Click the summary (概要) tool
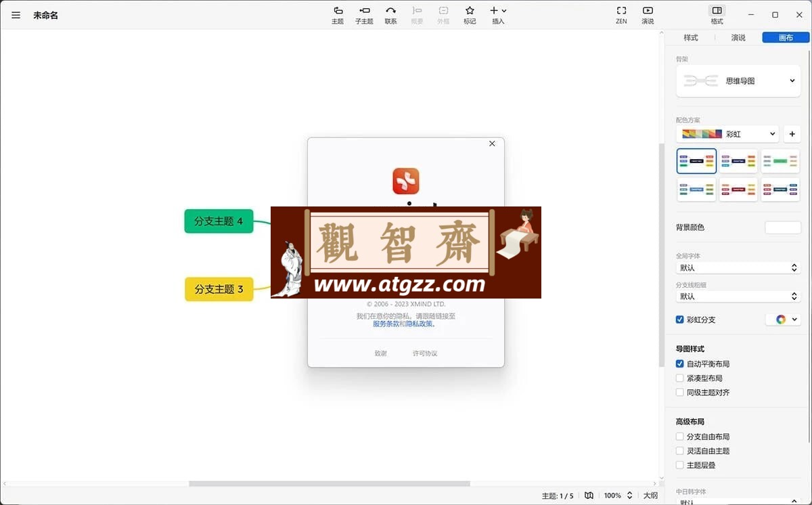This screenshot has width=812, height=505. [x=417, y=15]
